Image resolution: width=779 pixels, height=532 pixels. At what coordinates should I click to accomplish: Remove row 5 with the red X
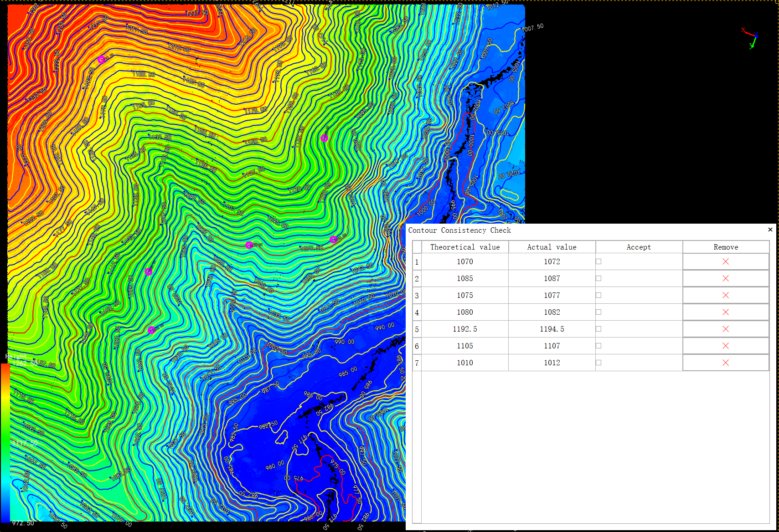point(726,329)
